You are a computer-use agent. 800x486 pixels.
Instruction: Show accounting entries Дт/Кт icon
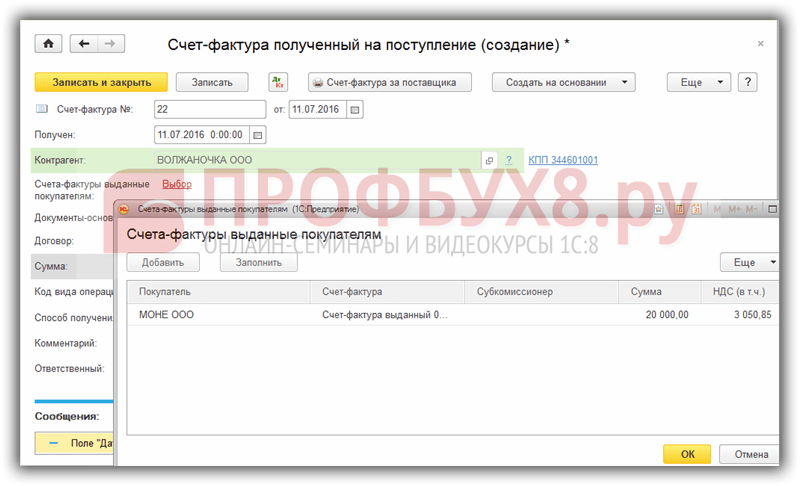(x=278, y=82)
